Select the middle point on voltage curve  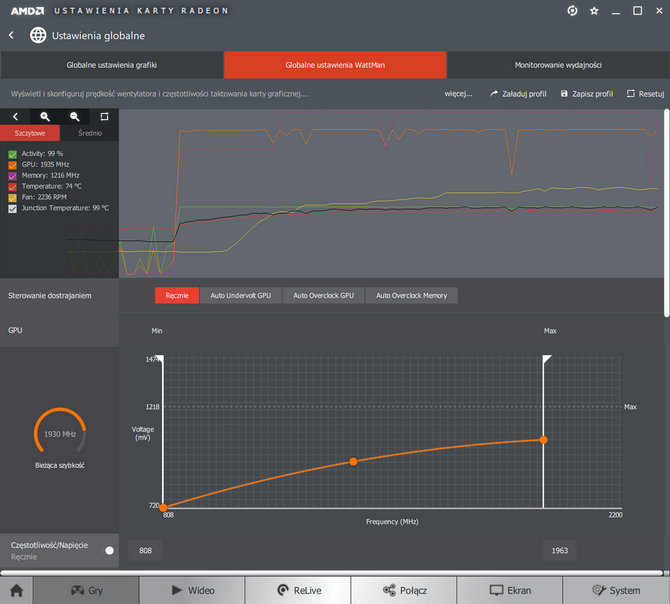click(x=353, y=461)
